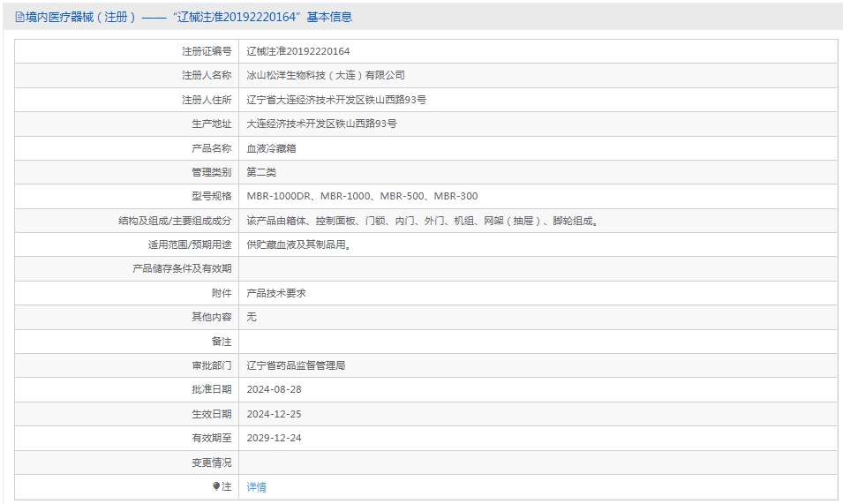The width and height of the screenshot is (843, 504).
Task: Select product name 血液冷藏箱
Action: pos(272,148)
